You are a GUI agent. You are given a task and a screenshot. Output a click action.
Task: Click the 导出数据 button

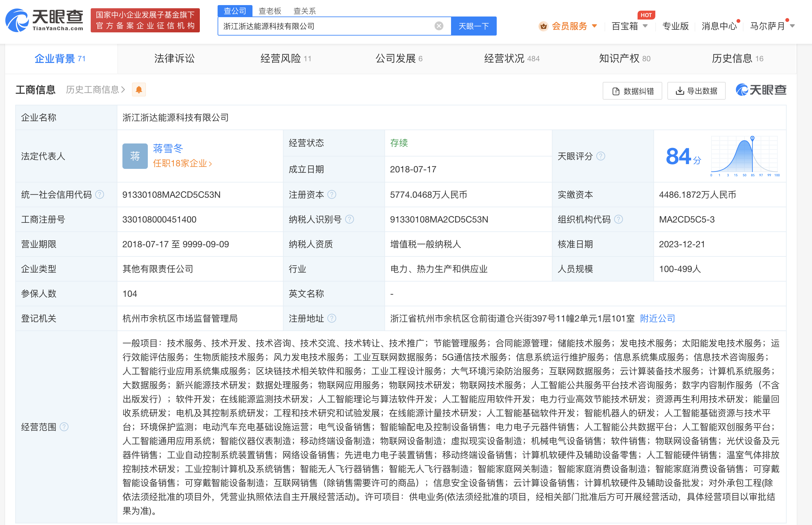point(696,91)
